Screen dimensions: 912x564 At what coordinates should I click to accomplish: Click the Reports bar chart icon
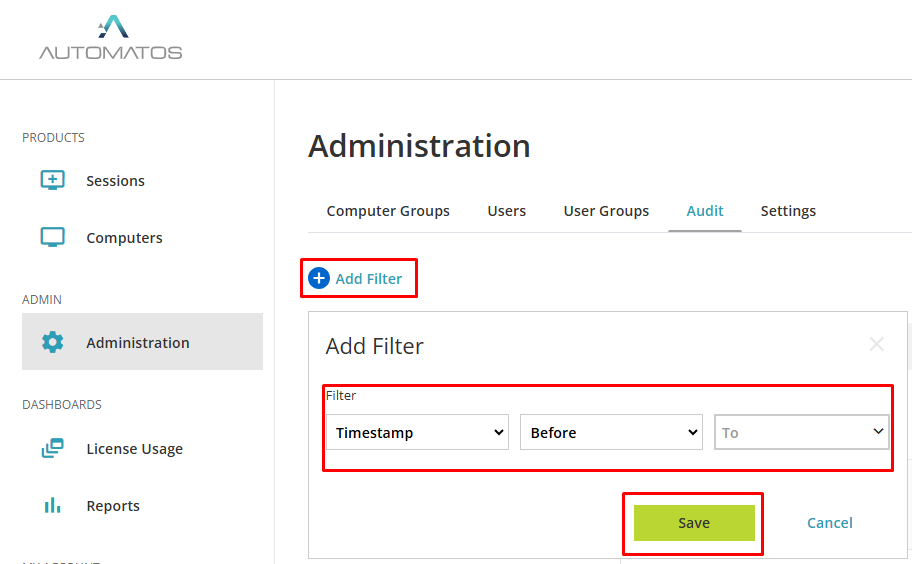[52, 506]
